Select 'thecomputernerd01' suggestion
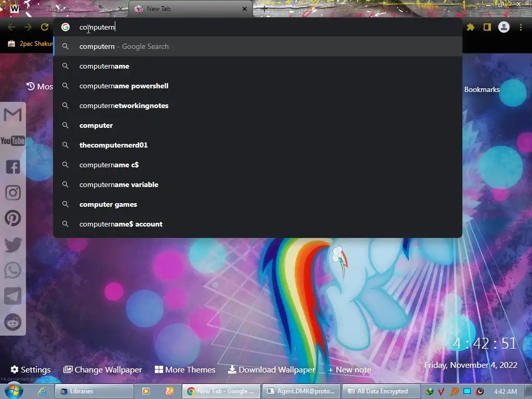532x399 pixels. pos(258,145)
